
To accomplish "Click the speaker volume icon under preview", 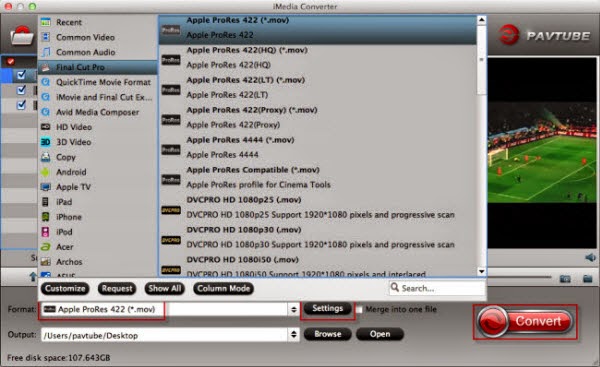I will point(590,257).
